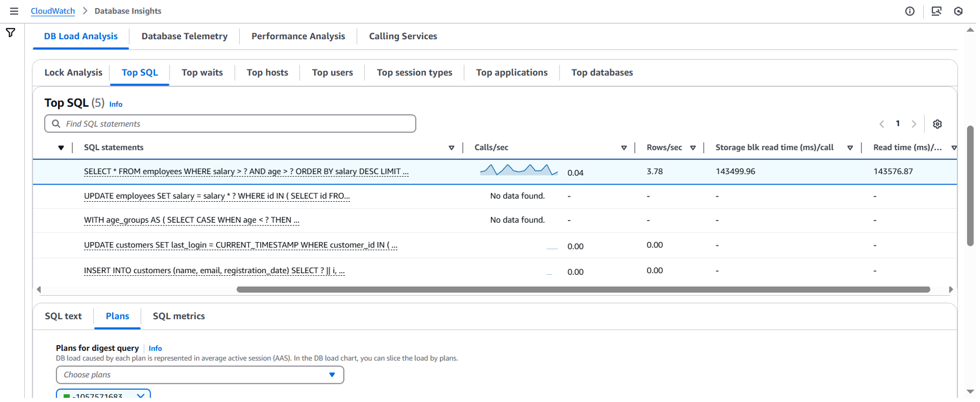Open the info circle icon in header

click(x=910, y=11)
